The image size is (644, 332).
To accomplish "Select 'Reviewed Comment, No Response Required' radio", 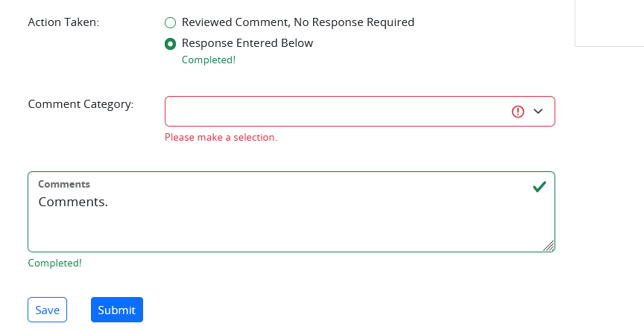I will 170,22.
